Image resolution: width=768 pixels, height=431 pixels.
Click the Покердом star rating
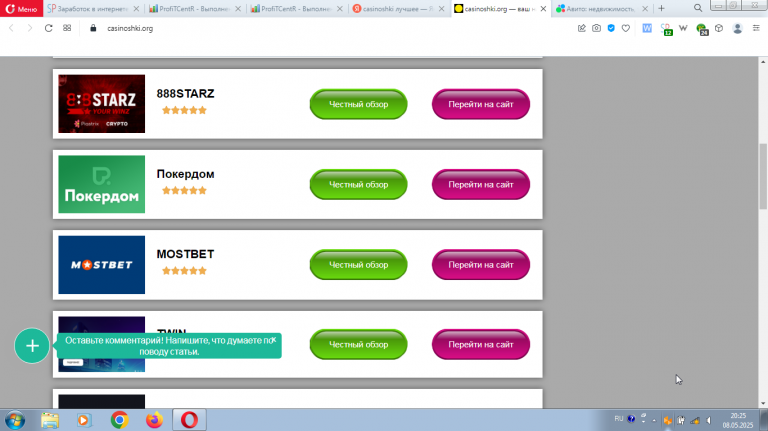click(x=184, y=191)
